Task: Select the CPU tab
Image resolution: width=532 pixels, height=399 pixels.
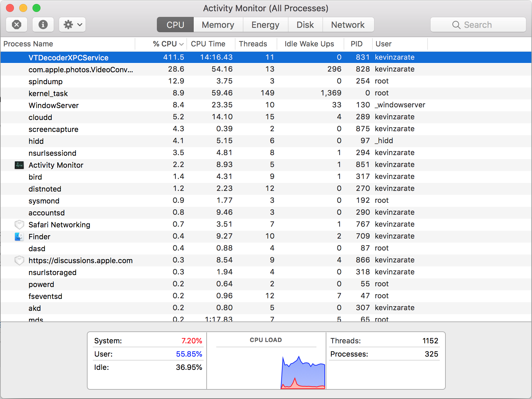Action: click(x=175, y=24)
